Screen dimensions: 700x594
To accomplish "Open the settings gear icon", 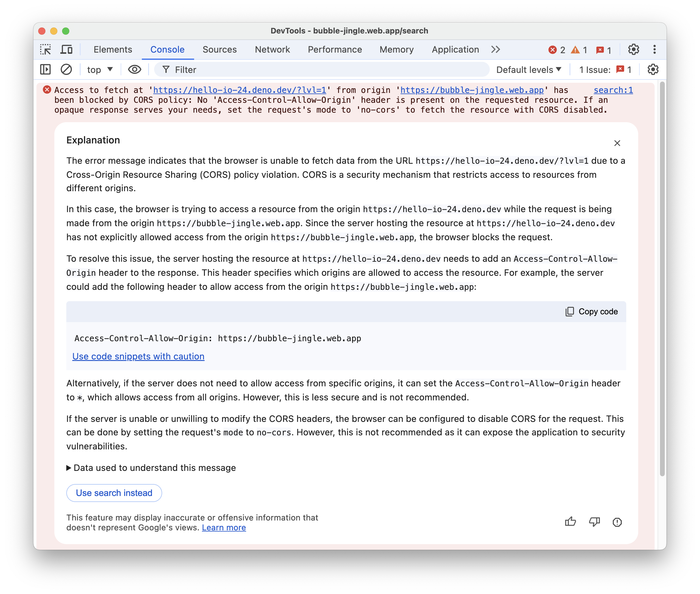I will (633, 50).
